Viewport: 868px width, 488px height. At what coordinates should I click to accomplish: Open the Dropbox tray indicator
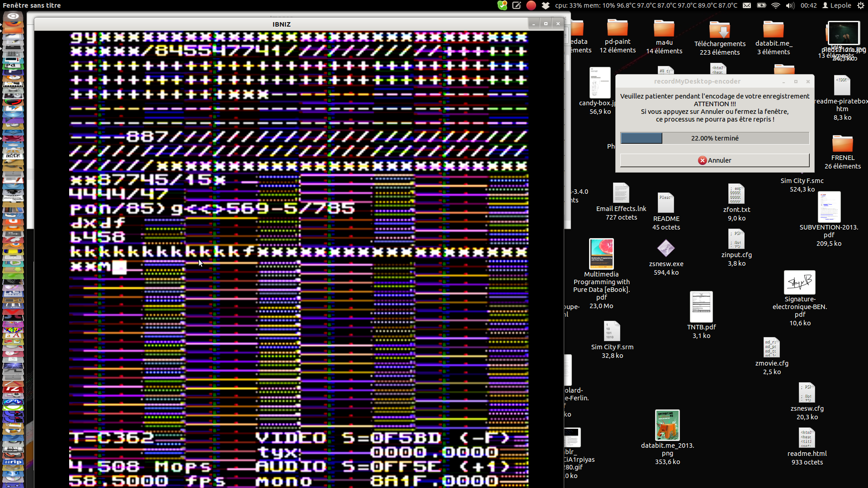click(546, 5)
